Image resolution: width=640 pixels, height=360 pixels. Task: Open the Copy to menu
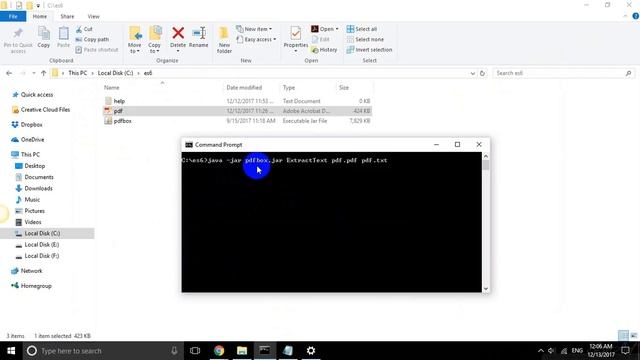[155, 40]
